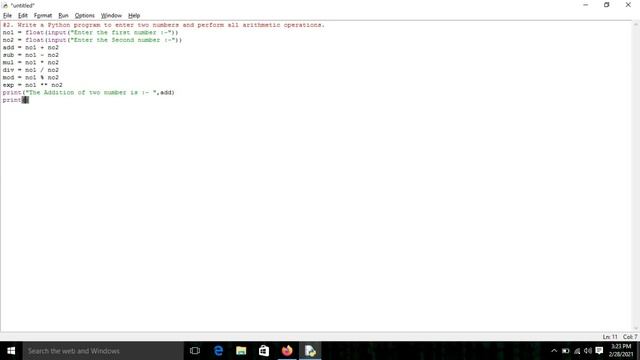Click the line 'mod = no1 % no2'
Screen dimensions: 640x360
(31, 77)
